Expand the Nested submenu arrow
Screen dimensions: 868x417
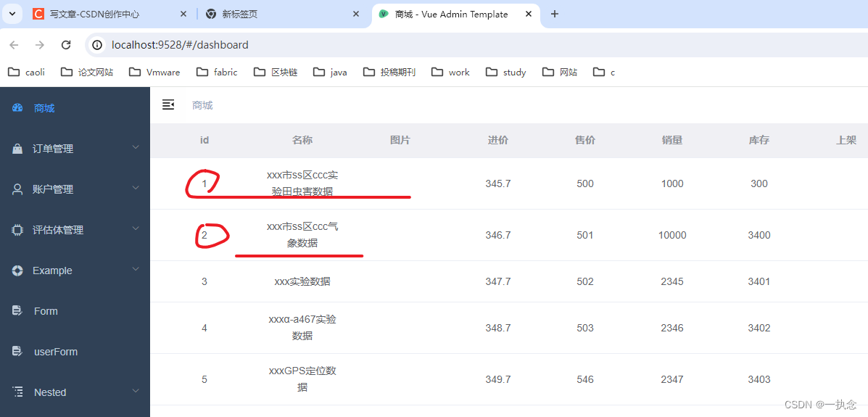[x=136, y=391]
